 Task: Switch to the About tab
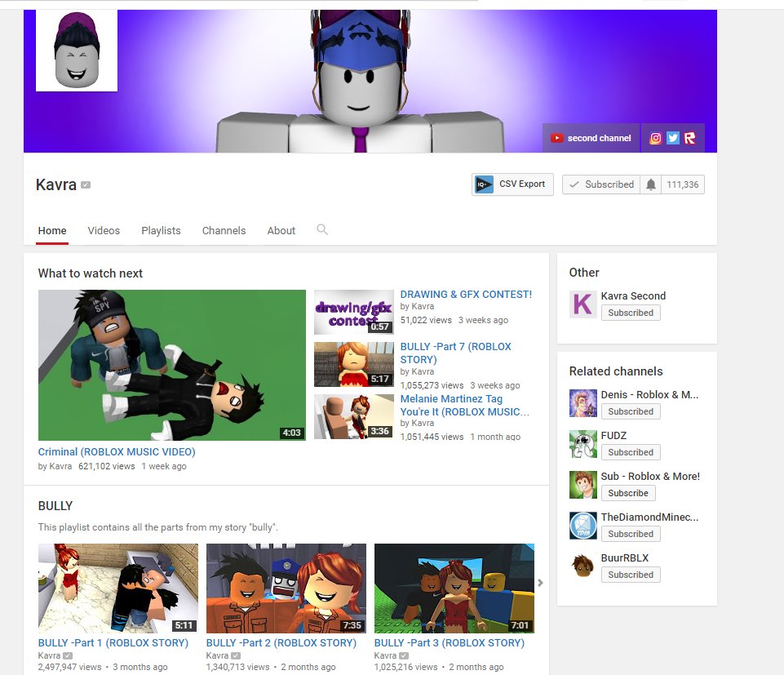point(281,231)
